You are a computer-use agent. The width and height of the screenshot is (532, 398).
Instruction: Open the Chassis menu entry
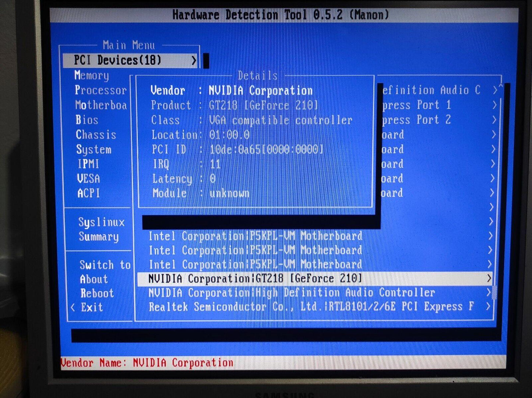(x=96, y=135)
